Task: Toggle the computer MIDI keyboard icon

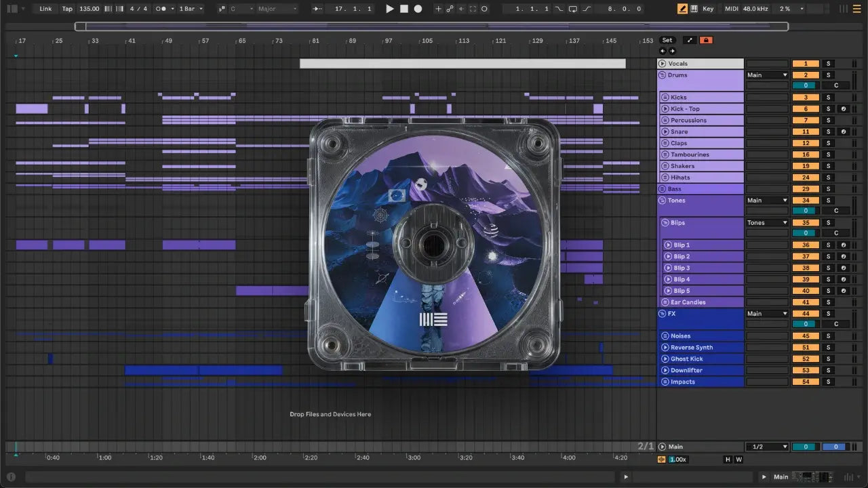Action: pyautogui.click(x=694, y=9)
